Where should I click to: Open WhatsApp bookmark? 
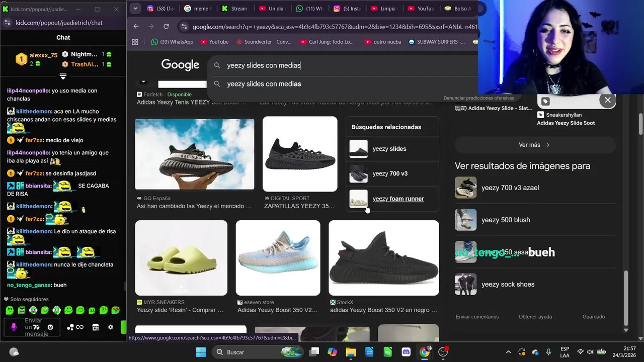point(172,42)
